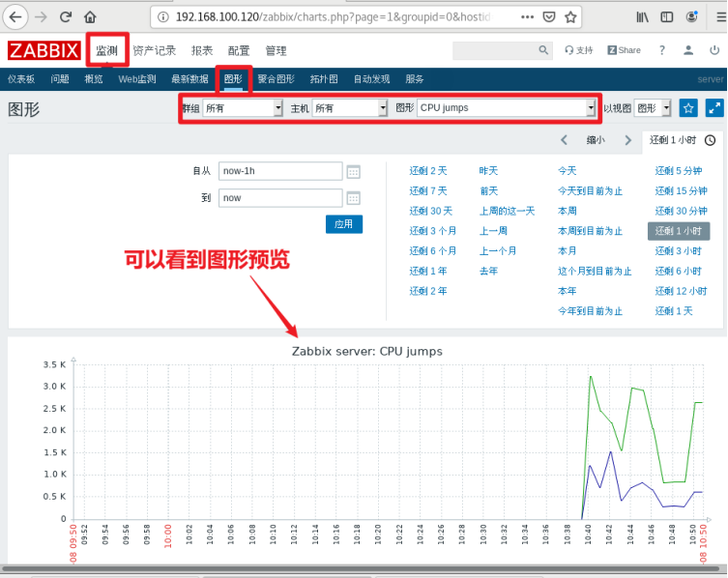
Task: Go to browser home page icon
Action: click(90, 17)
